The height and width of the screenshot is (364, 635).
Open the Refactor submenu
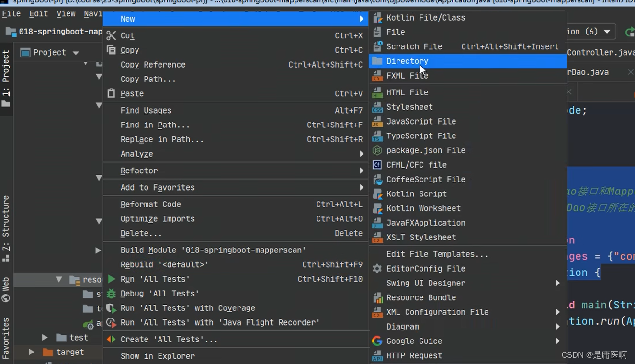click(x=236, y=171)
